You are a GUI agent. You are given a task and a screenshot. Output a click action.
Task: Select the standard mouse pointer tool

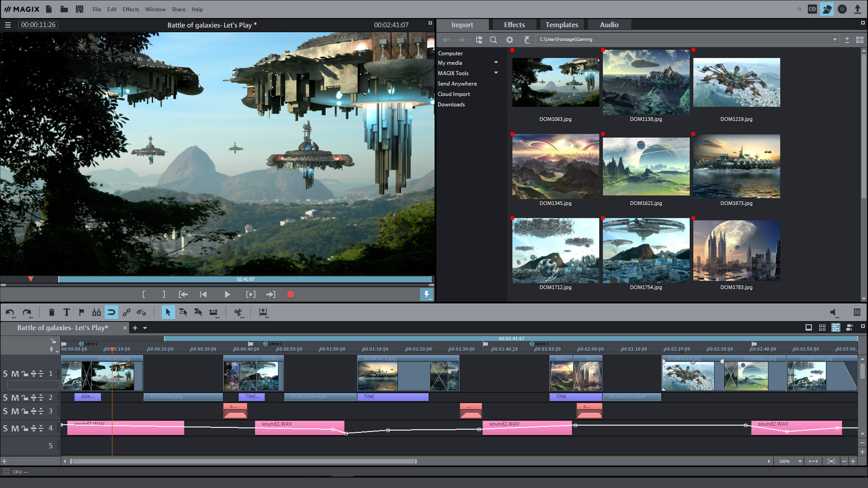point(168,312)
